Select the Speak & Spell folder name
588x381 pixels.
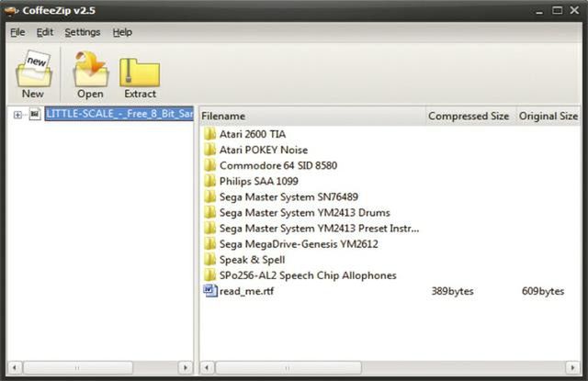click(252, 260)
